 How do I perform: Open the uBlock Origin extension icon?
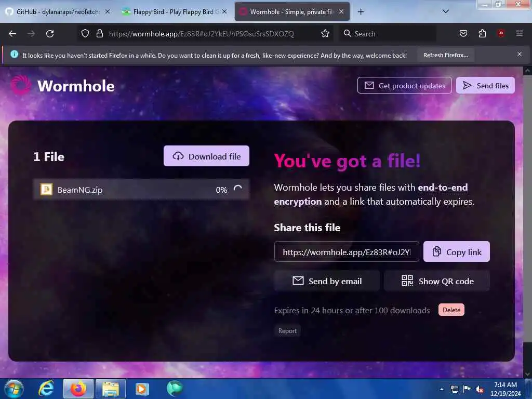tap(500, 33)
